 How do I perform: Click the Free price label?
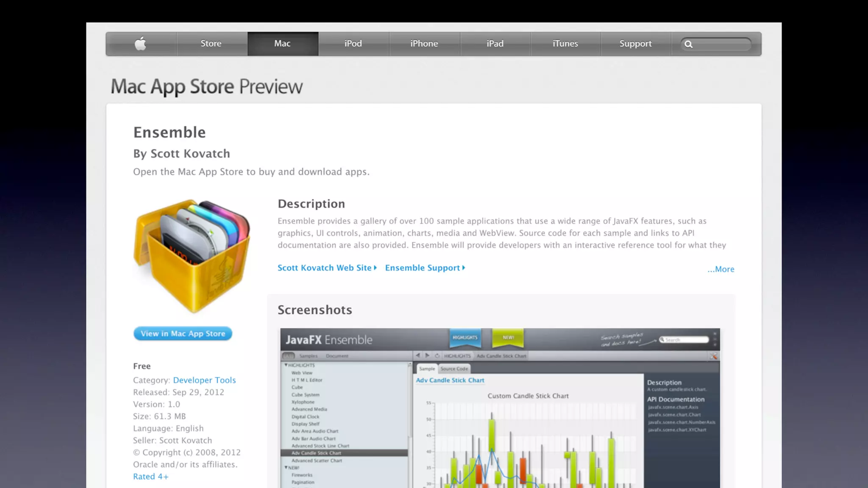pyautogui.click(x=142, y=366)
